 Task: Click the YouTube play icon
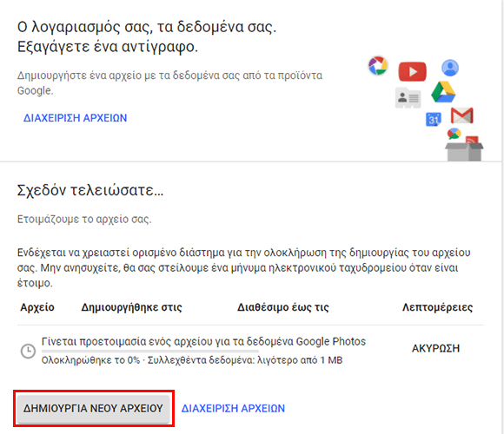click(413, 71)
